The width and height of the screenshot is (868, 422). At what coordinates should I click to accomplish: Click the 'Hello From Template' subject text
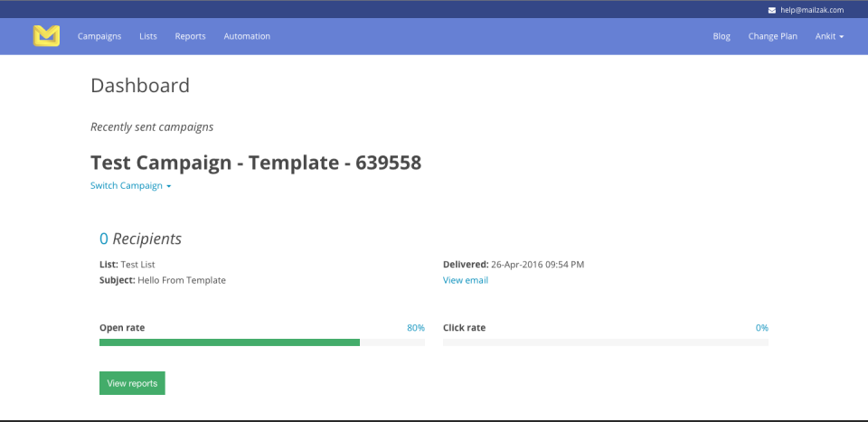(182, 280)
